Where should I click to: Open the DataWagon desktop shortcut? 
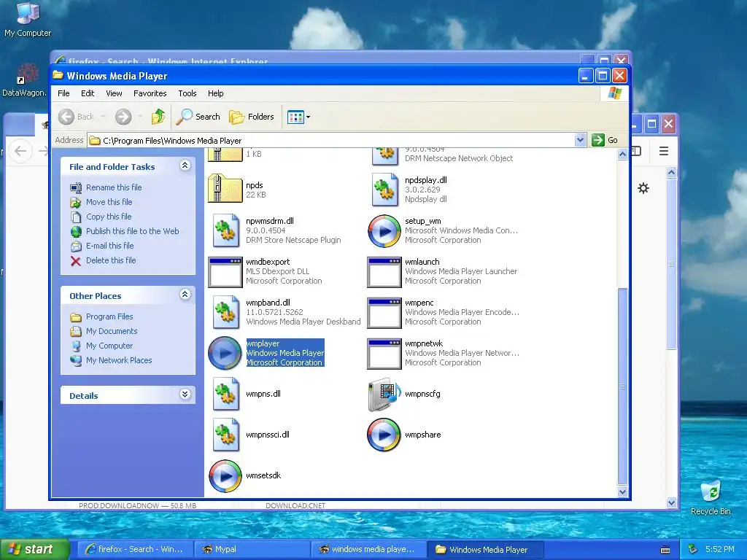click(24, 80)
